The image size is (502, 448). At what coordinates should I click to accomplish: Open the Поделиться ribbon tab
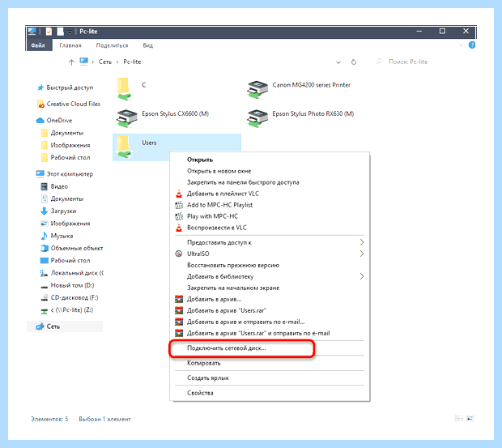pos(112,45)
